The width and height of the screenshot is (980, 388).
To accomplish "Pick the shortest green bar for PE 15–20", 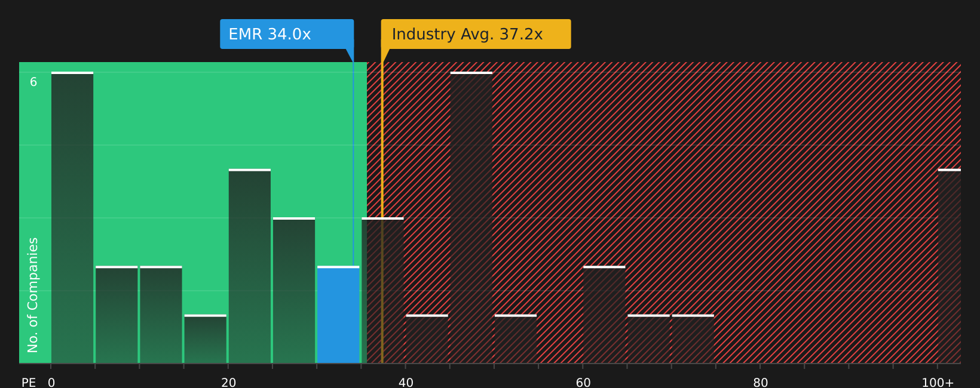I will coord(206,339).
